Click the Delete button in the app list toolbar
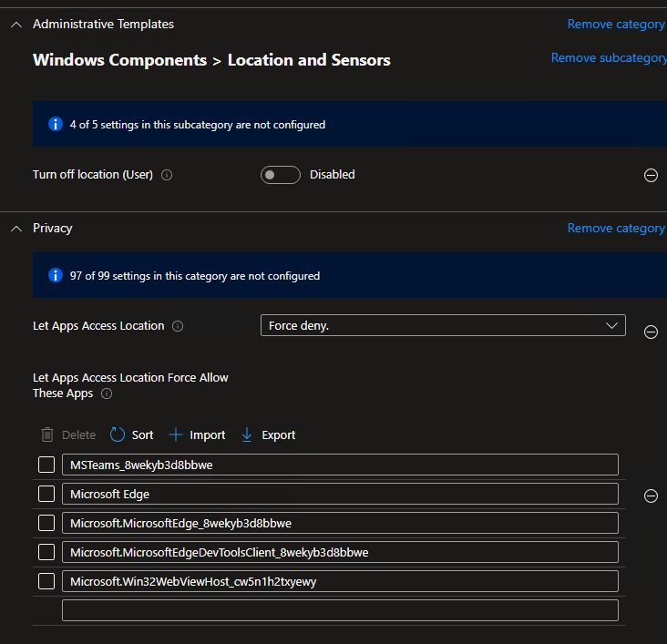 (x=68, y=435)
